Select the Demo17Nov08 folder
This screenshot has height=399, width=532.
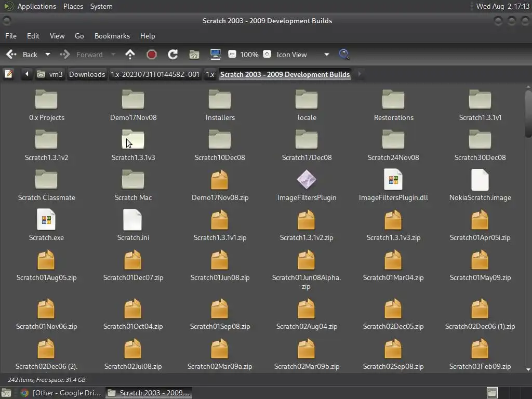(134, 105)
